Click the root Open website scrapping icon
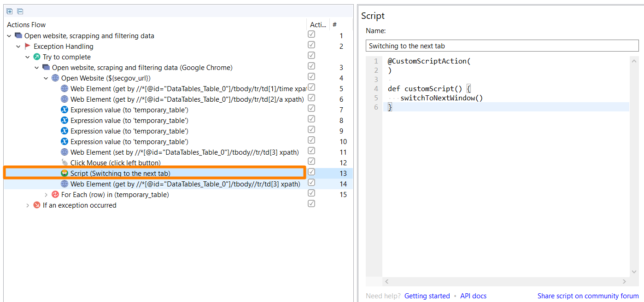Viewport: 644px width, 302px height. (x=18, y=35)
